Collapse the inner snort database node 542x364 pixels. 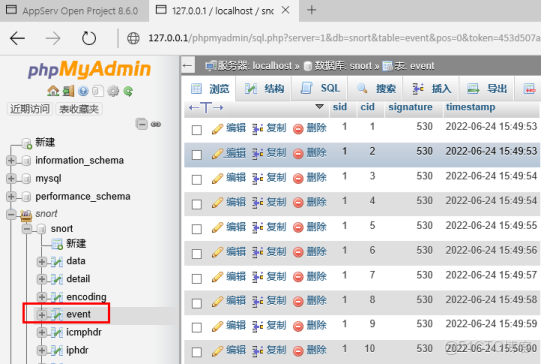click(27, 228)
